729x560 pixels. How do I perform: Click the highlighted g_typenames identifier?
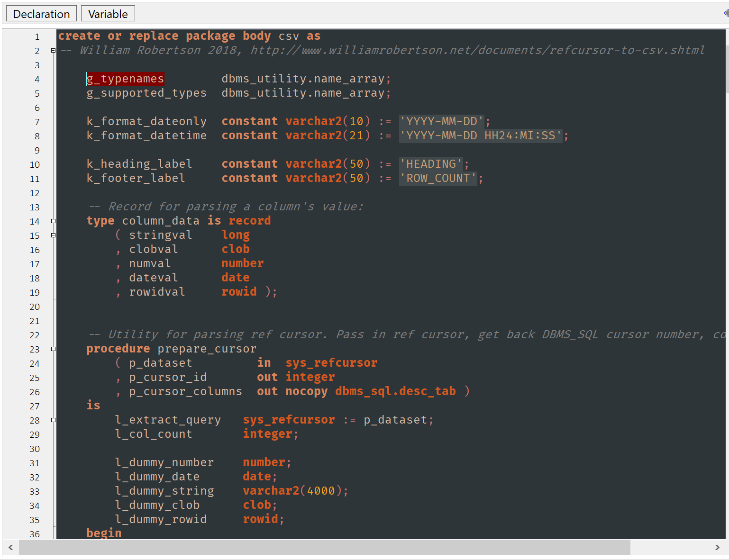point(126,79)
